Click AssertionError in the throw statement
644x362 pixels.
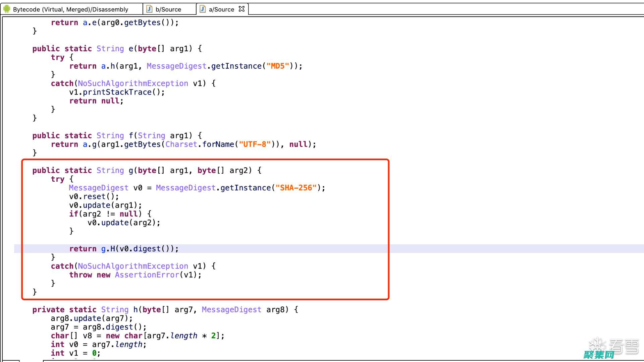click(x=147, y=275)
